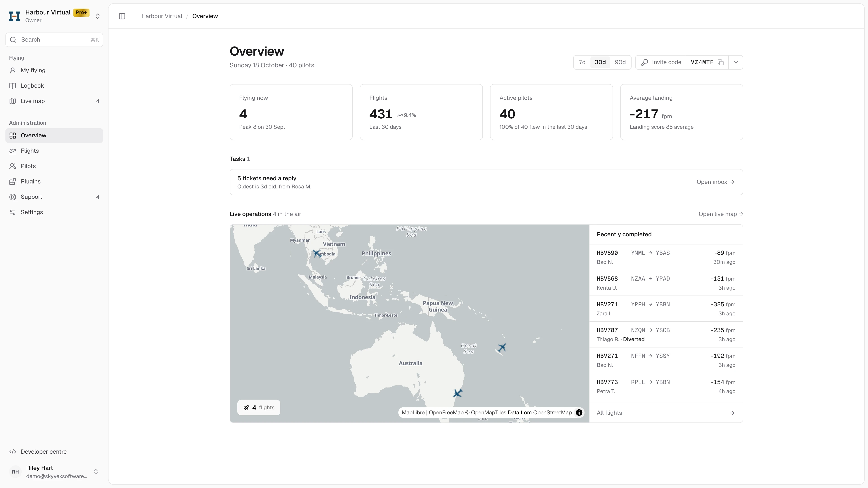Click the Overview grid icon
Screen dimensions: 868x488
pos(13,135)
